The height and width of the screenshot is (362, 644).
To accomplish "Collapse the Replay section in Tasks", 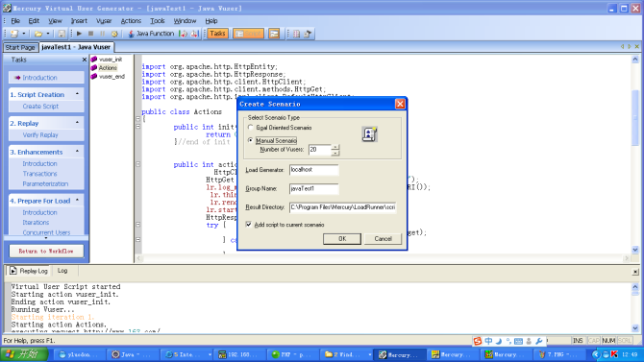I will pos(77,123).
